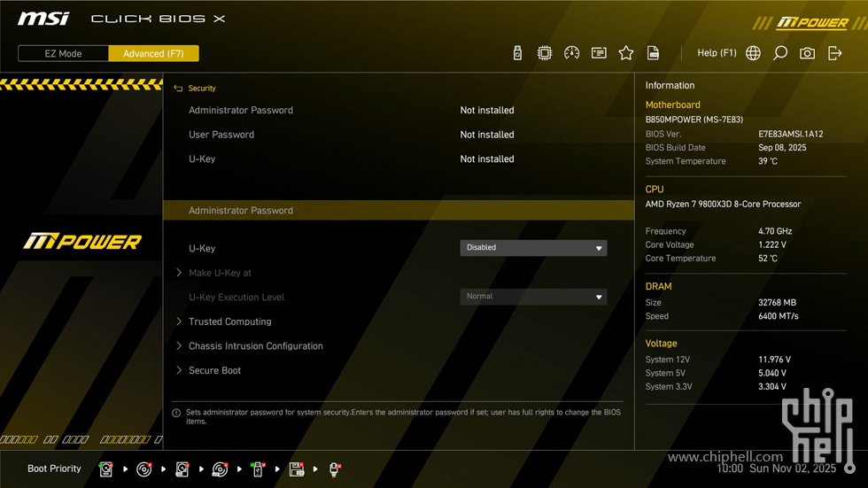Open the speedometer gauge icon
The height and width of the screenshot is (488, 868).
pyautogui.click(x=572, y=53)
